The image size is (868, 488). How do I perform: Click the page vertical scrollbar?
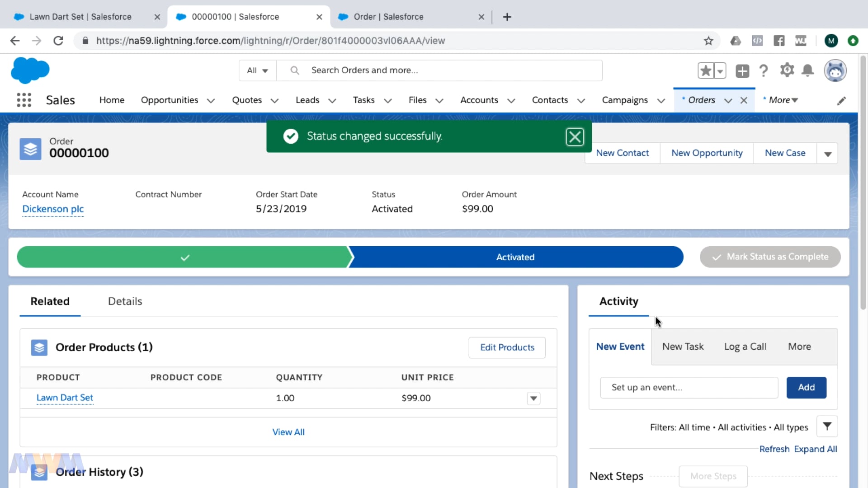tap(863, 181)
